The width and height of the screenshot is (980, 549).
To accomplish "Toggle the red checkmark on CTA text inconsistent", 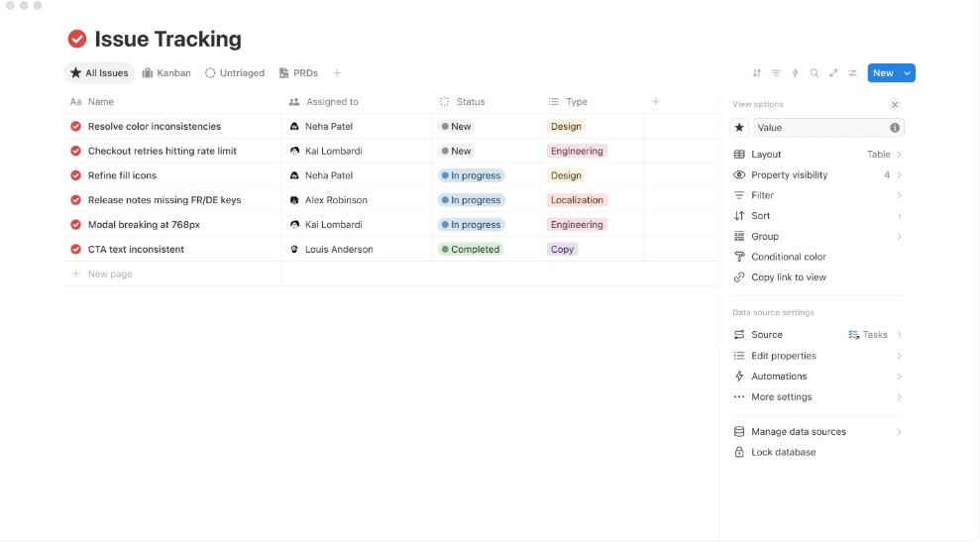I will pos(75,250).
